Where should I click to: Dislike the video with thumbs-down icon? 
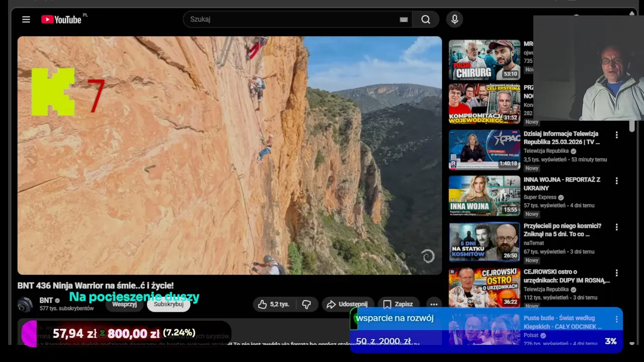[x=306, y=304]
